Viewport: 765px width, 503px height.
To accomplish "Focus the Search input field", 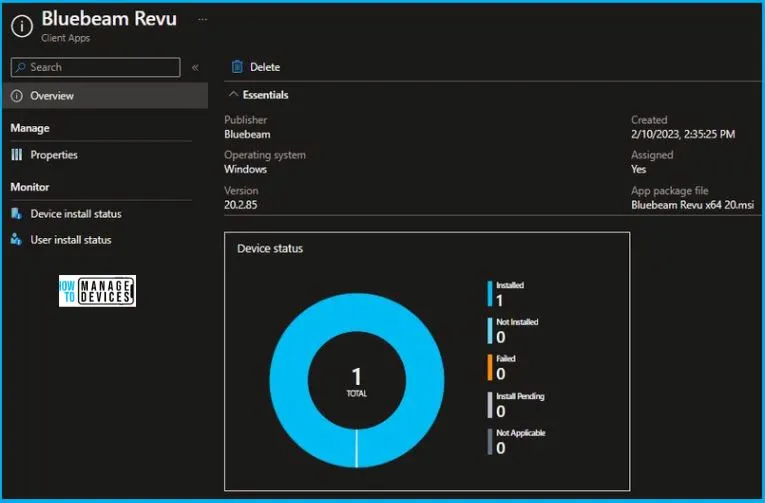I will pyautogui.click(x=96, y=67).
